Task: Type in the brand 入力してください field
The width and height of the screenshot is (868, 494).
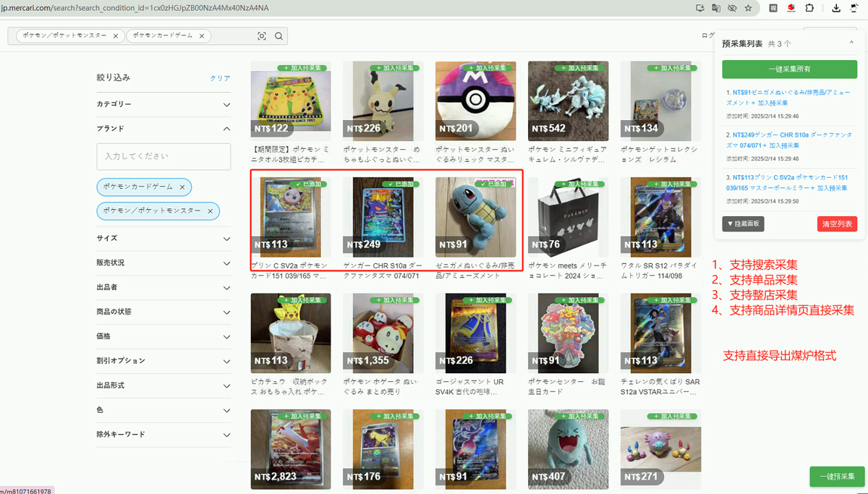Action: (163, 156)
